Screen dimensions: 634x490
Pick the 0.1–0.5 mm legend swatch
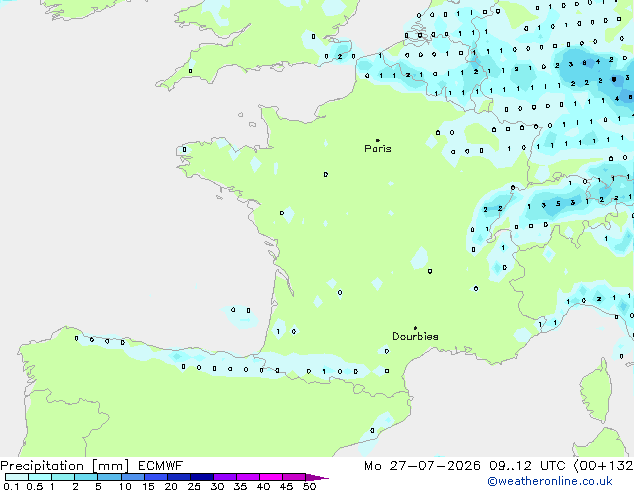(x=17, y=477)
